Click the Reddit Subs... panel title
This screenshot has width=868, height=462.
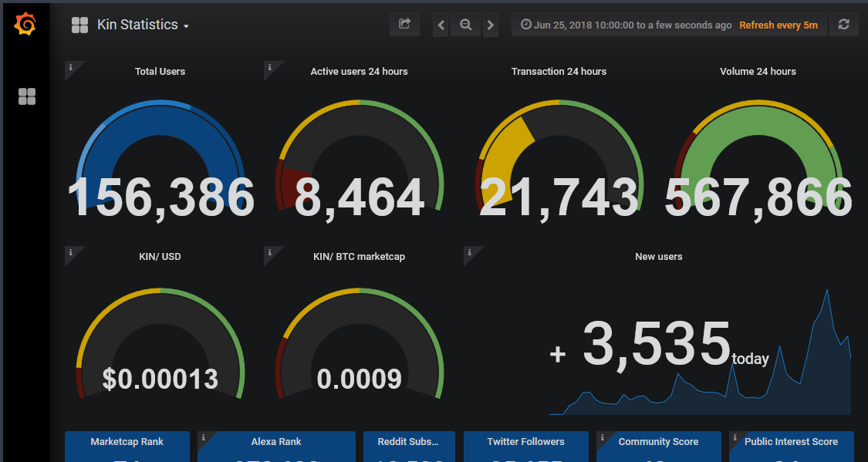[408, 441]
